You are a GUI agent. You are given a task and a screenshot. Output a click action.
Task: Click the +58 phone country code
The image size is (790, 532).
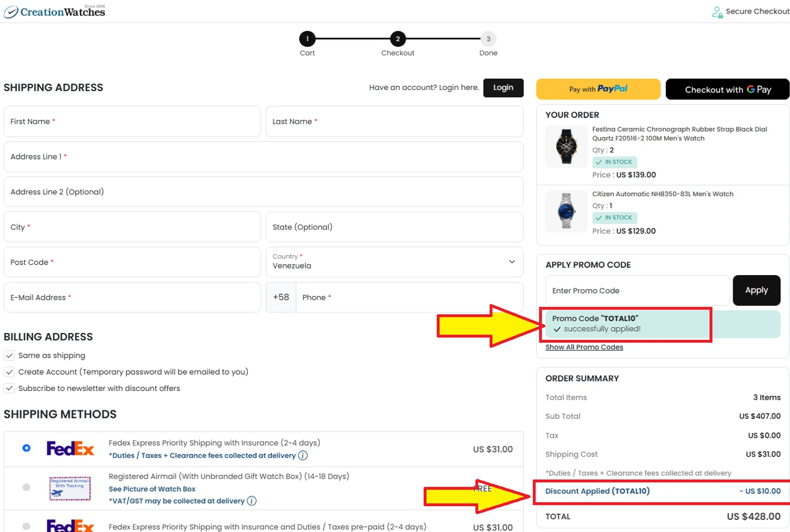tap(281, 297)
